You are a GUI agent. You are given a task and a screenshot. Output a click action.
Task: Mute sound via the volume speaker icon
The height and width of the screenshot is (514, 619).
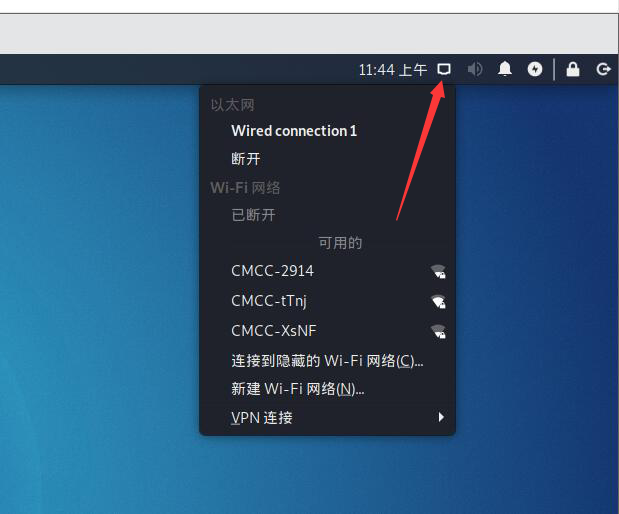[475, 69]
